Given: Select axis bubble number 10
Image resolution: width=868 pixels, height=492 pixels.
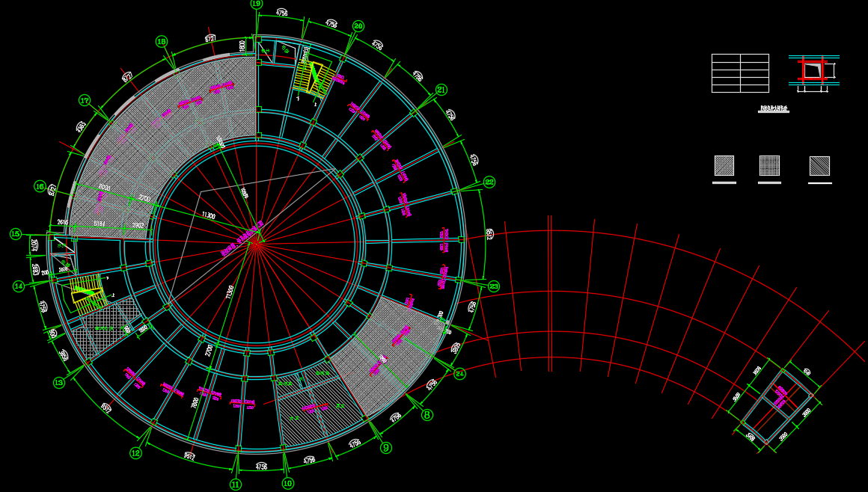Looking at the screenshot, I should (x=288, y=484).
